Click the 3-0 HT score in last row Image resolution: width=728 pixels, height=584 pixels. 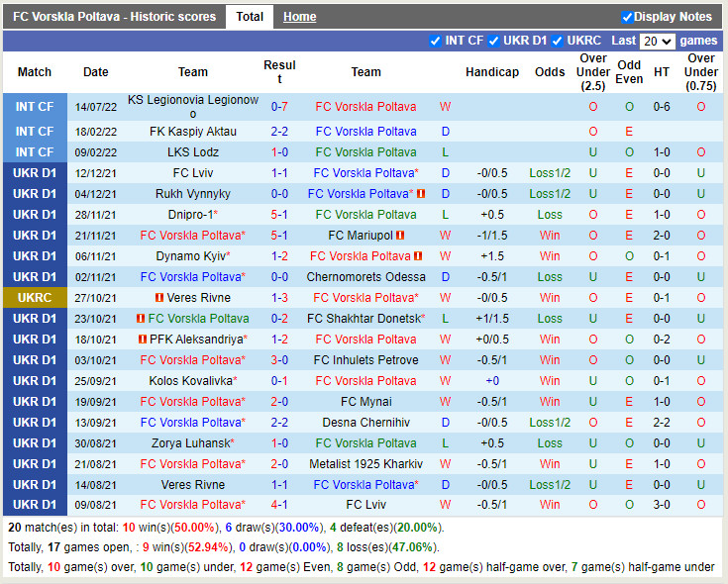click(662, 504)
